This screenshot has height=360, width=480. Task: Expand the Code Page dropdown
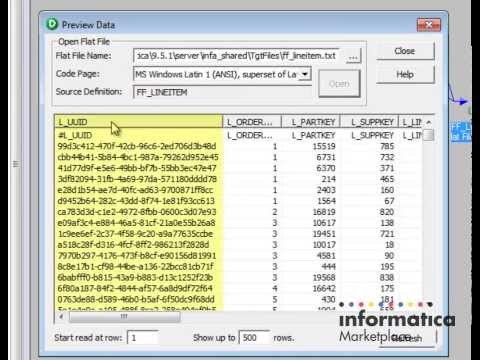tap(305, 74)
